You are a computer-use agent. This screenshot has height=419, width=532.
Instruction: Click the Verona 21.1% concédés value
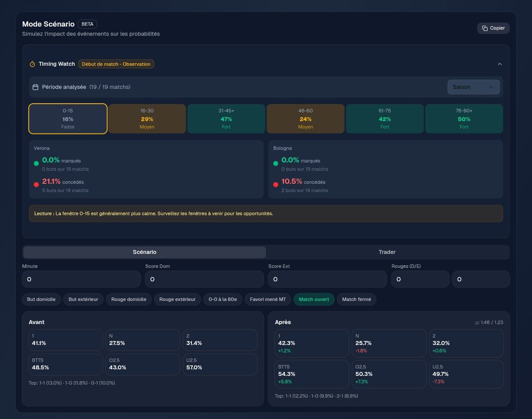[x=51, y=181]
